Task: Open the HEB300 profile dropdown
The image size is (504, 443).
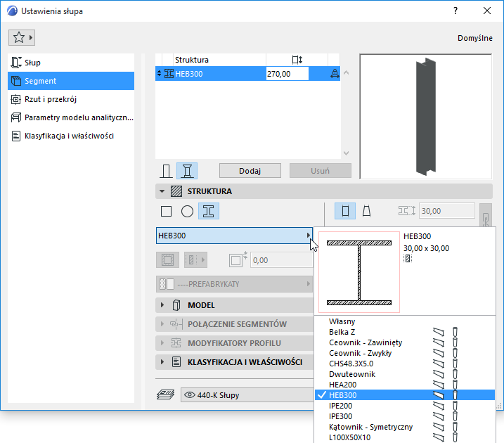Action: tap(234, 236)
